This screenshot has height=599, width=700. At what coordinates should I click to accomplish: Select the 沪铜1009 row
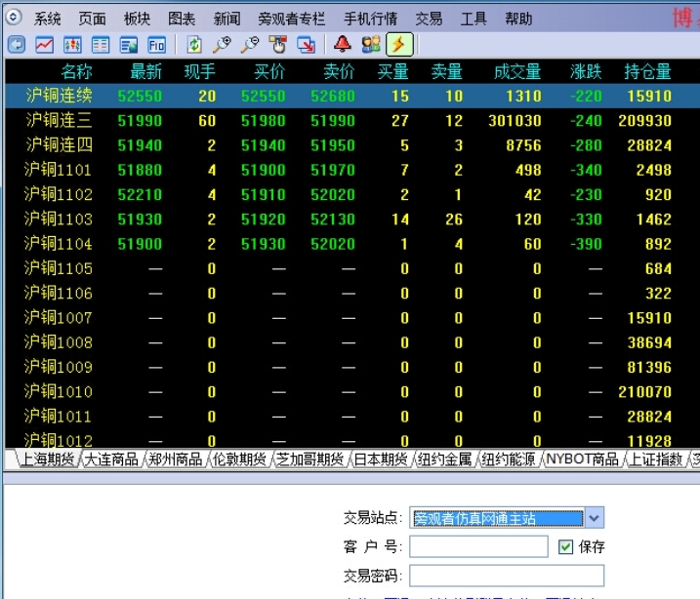click(351, 367)
